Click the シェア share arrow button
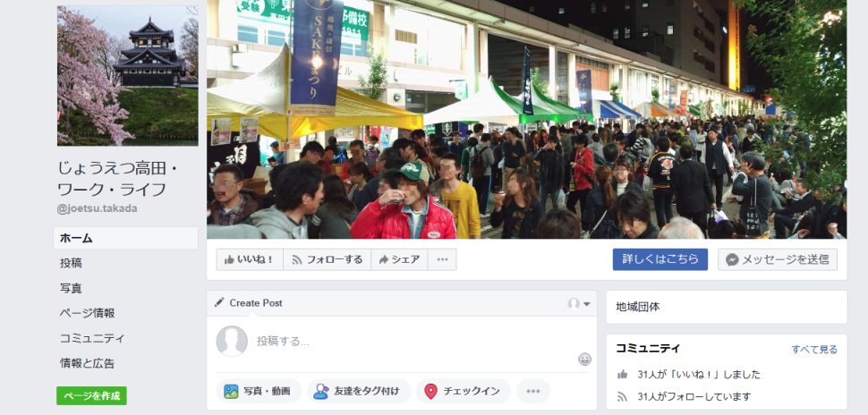This screenshot has height=415, width=868. pyautogui.click(x=399, y=259)
